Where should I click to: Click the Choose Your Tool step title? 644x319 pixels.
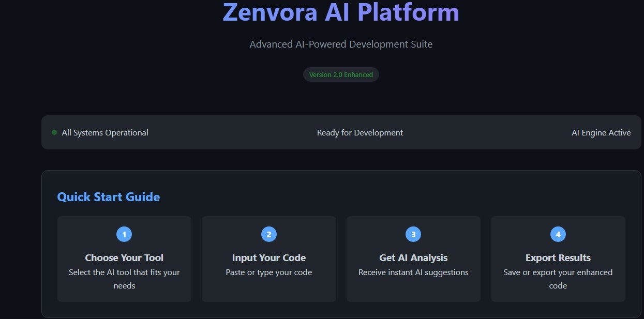124,257
